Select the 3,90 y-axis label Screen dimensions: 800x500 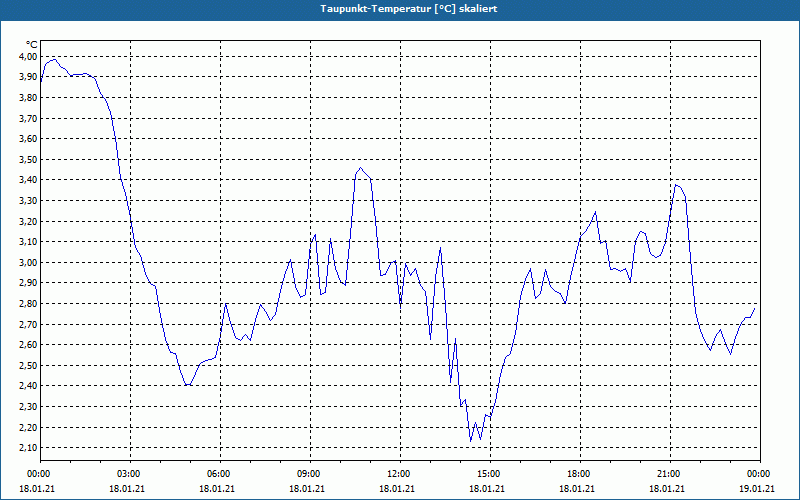click(29, 77)
